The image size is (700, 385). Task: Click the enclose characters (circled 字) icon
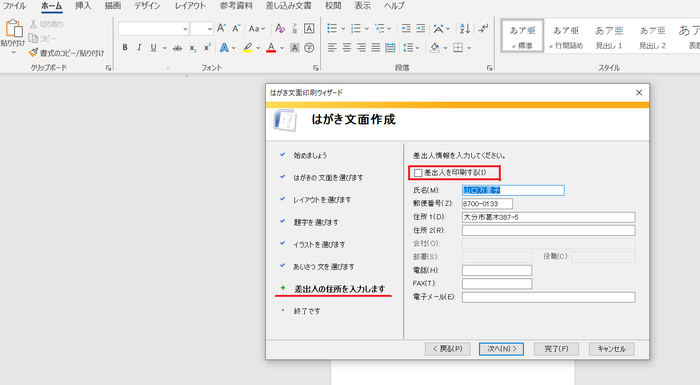pyautogui.click(x=309, y=47)
